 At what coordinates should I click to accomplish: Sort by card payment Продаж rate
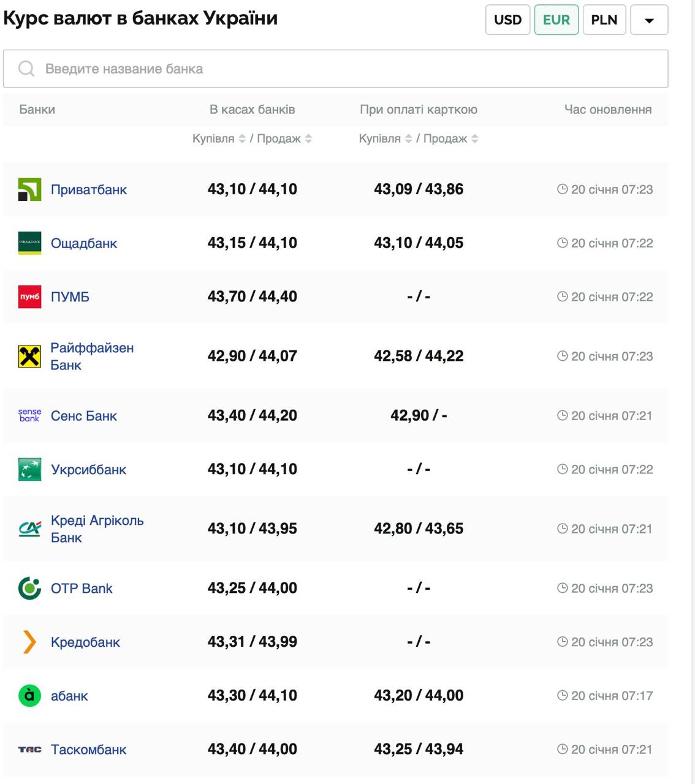coord(474,139)
